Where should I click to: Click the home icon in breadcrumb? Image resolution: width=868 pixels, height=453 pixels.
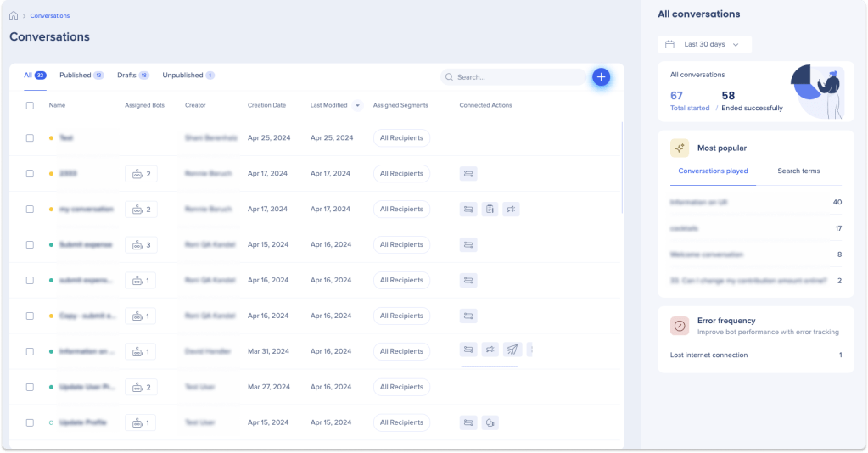tap(14, 15)
